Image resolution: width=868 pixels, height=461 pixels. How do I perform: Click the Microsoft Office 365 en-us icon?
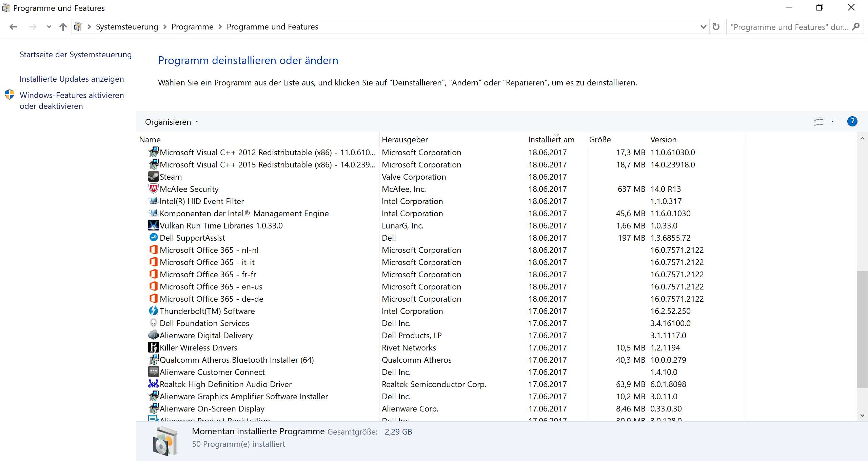[153, 286]
